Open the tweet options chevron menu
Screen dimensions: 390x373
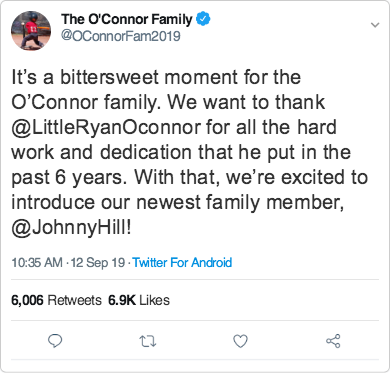tap(375, 25)
